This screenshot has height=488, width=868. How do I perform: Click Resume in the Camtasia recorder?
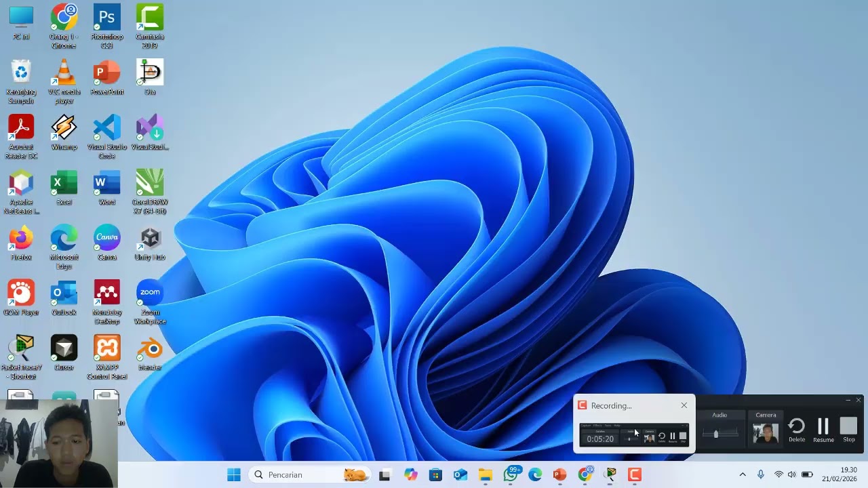(x=823, y=430)
